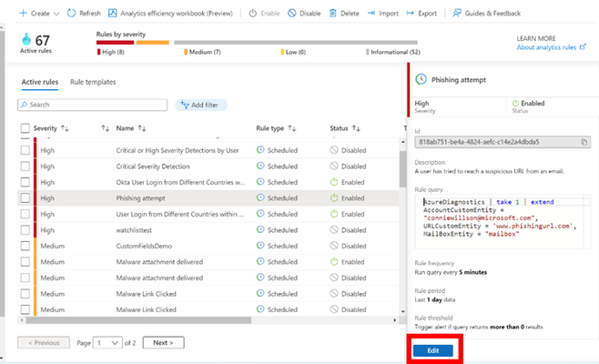Click the Scheduled clock icon in Phishing attempt row
Viewport: 599px width, 364px height.
260,197
